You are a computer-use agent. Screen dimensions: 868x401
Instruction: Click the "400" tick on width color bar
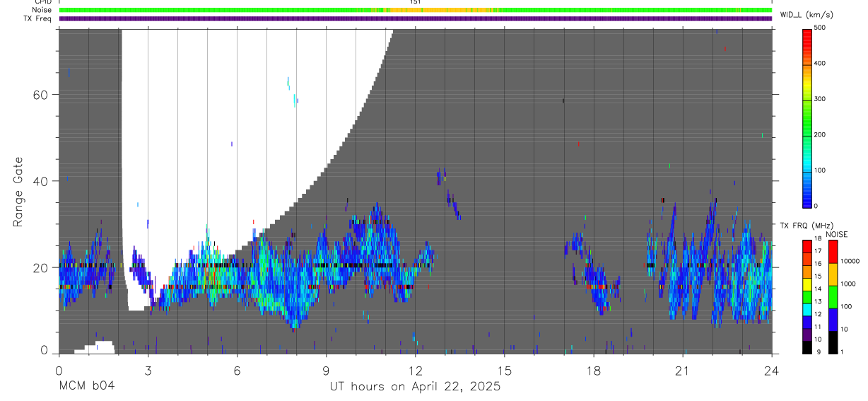tap(820, 64)
